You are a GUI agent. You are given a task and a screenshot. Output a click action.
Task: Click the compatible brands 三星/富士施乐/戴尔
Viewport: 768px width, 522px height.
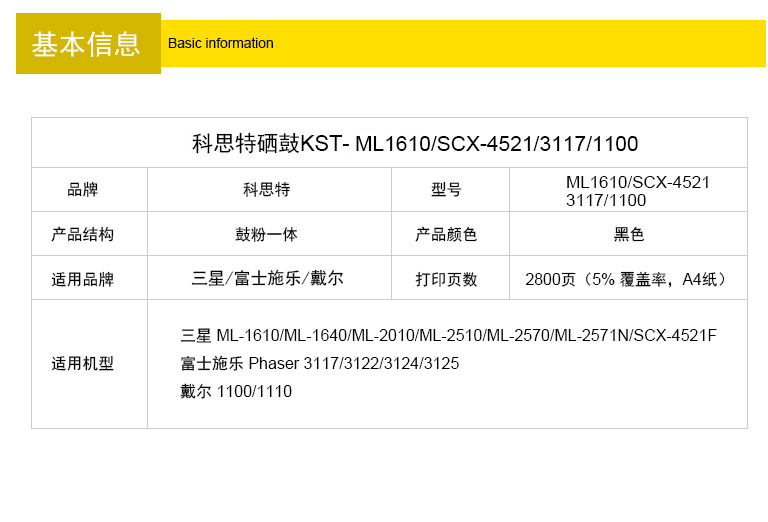click(267, 279)
